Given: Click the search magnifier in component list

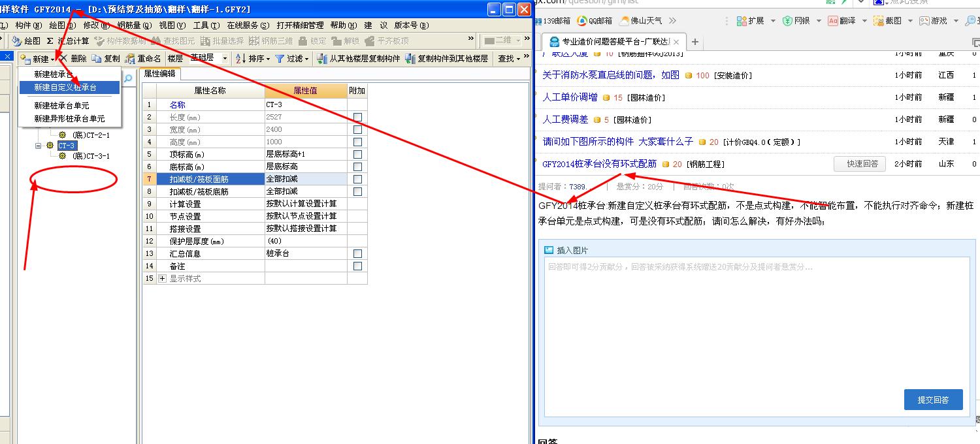Looking at the screenshot, I should 128,78.
